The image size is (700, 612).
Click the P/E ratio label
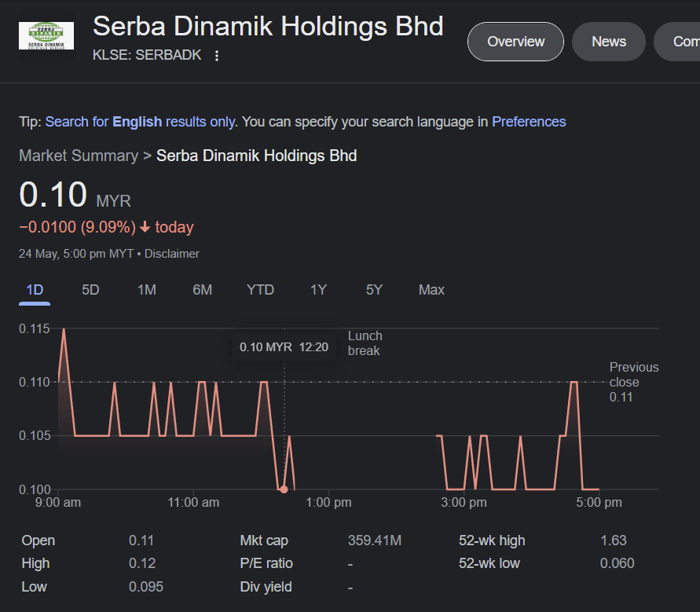(266, 563)
